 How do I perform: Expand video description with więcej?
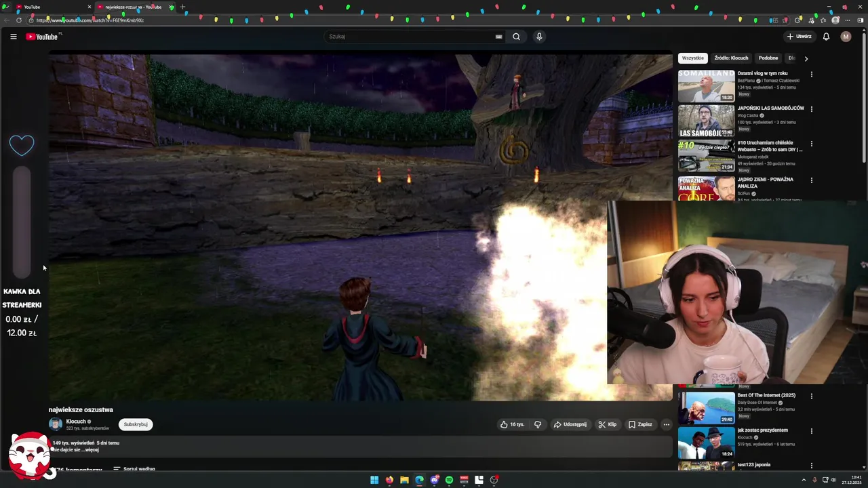click(x=92, y=449)
